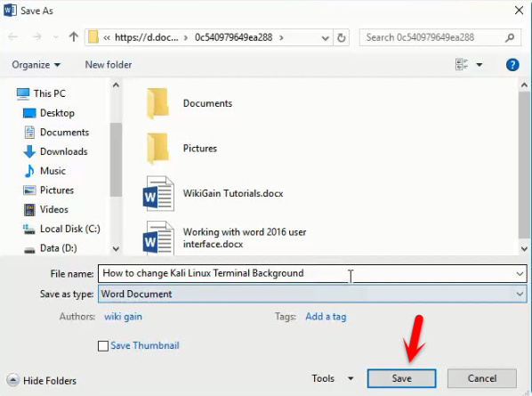Click the refresh icon beside address bar
The height and width of the screenshot is (396, 532).
click(342, 37)
